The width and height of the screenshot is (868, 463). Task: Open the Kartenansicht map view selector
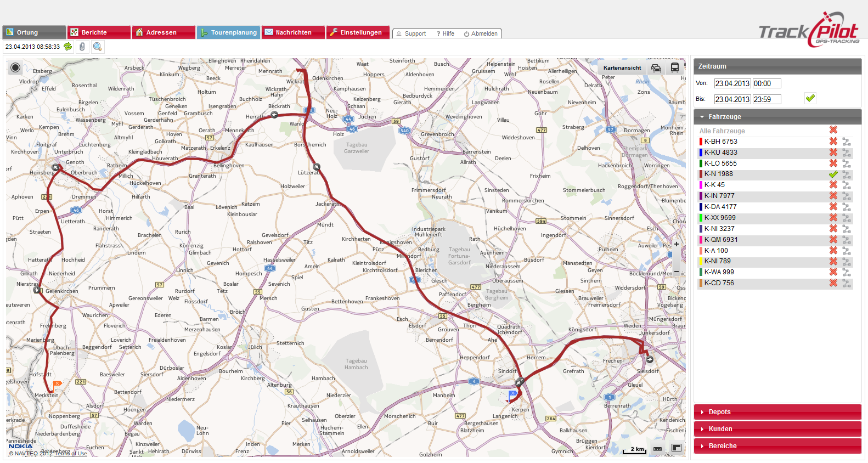pos(622,68)
